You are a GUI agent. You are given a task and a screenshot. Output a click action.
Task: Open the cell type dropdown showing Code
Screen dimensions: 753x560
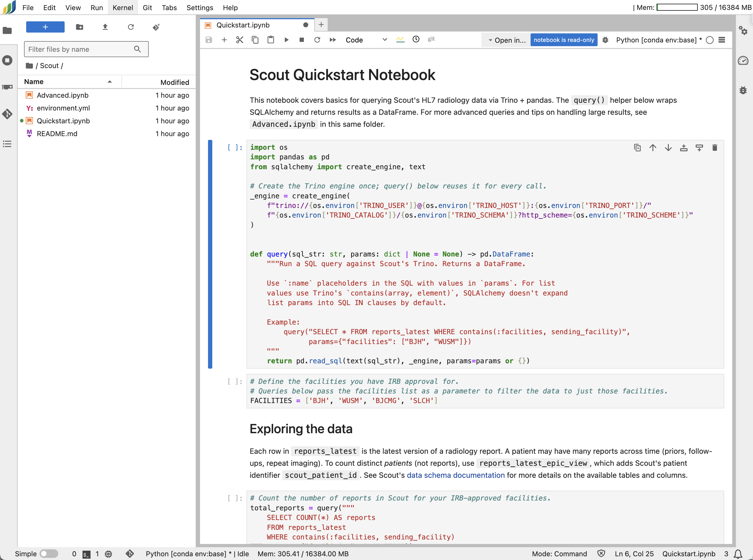pos(366,40)
